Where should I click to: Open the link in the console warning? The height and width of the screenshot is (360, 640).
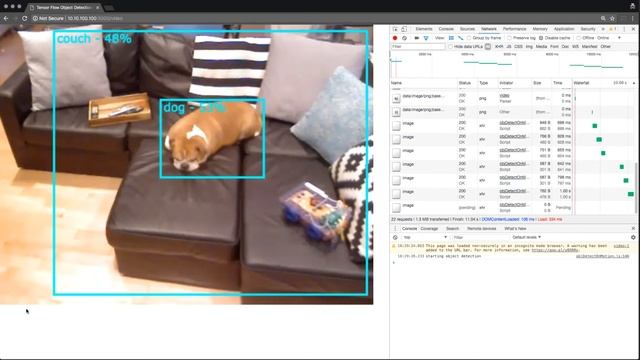[x=555, y=250]
